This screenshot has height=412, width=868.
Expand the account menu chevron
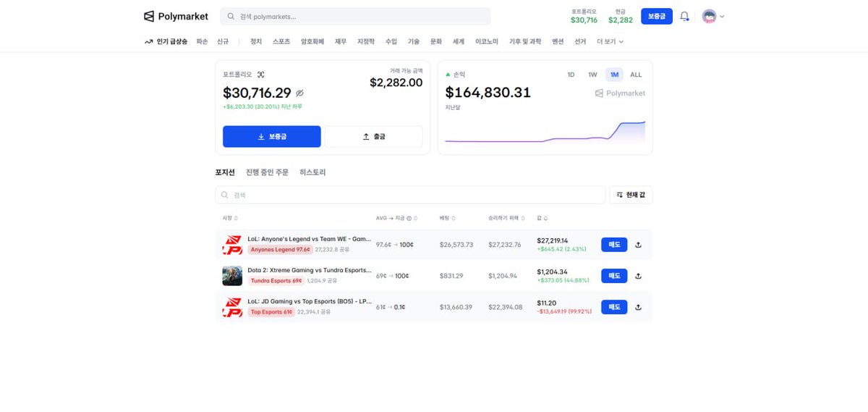click(x=722, y=16)
